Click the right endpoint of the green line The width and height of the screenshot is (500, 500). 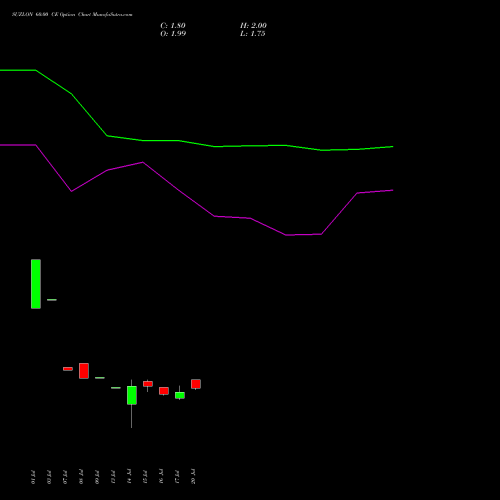click(x=393, y=147)
